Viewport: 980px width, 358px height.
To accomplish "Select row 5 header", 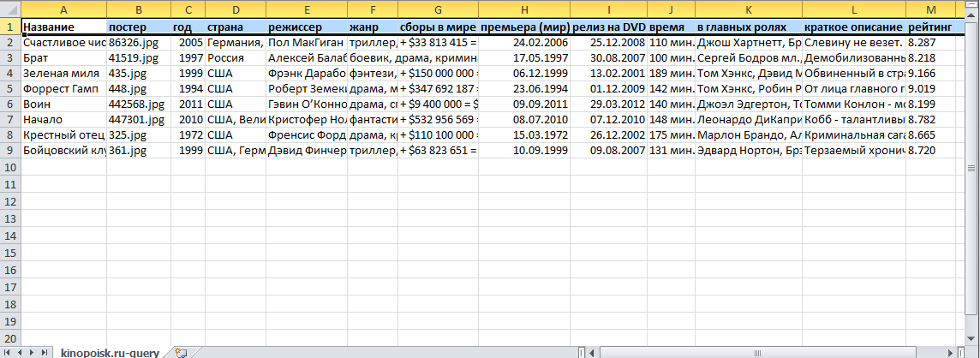I will [x=10, y=89].
